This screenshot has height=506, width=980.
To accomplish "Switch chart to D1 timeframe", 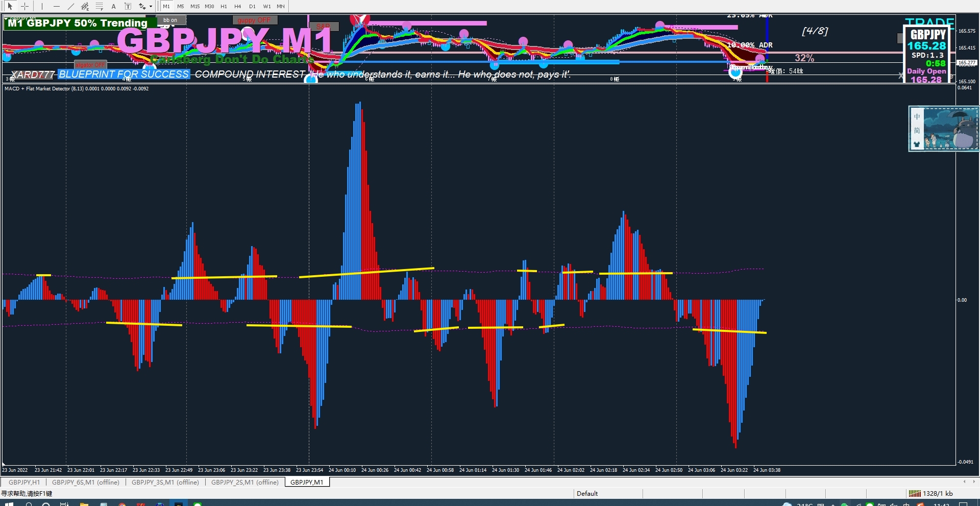I will 252,6.
